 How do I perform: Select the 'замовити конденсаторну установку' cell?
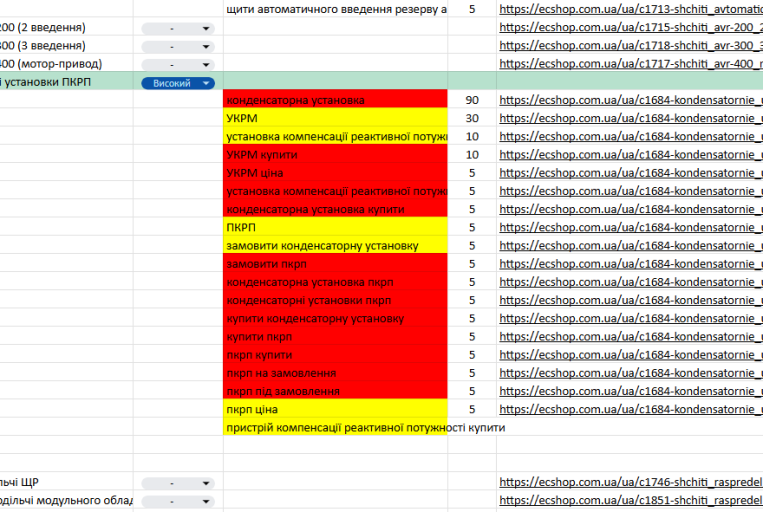[335, 245]
